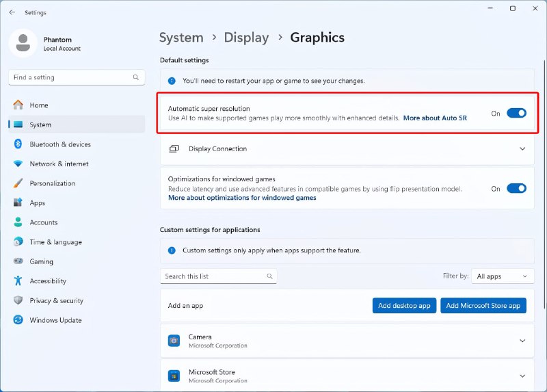This screenshot has height=392, width=547.
Task: Click the Camera app icon
Action: point(174,341)
